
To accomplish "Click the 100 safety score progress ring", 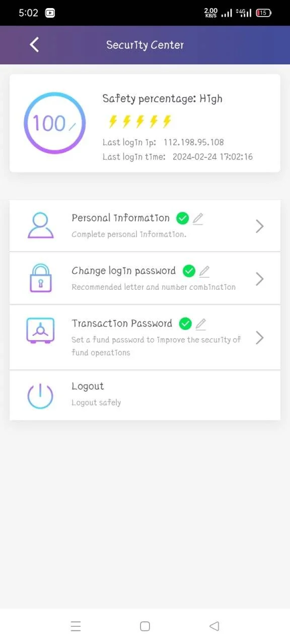I will tap(55, 123).
